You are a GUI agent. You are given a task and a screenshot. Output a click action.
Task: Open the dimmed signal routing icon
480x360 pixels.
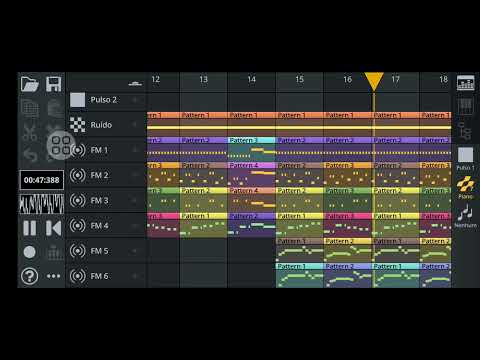(465, 131)
